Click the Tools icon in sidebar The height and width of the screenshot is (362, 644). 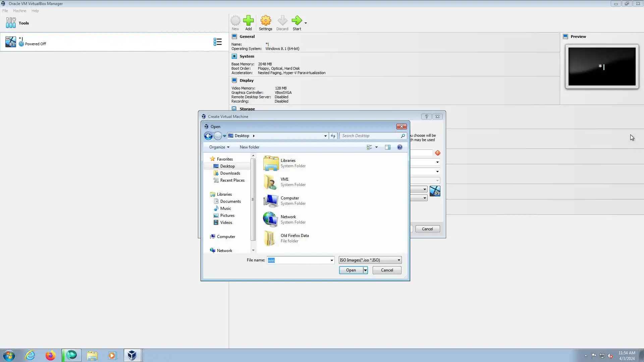click(11, 23)
